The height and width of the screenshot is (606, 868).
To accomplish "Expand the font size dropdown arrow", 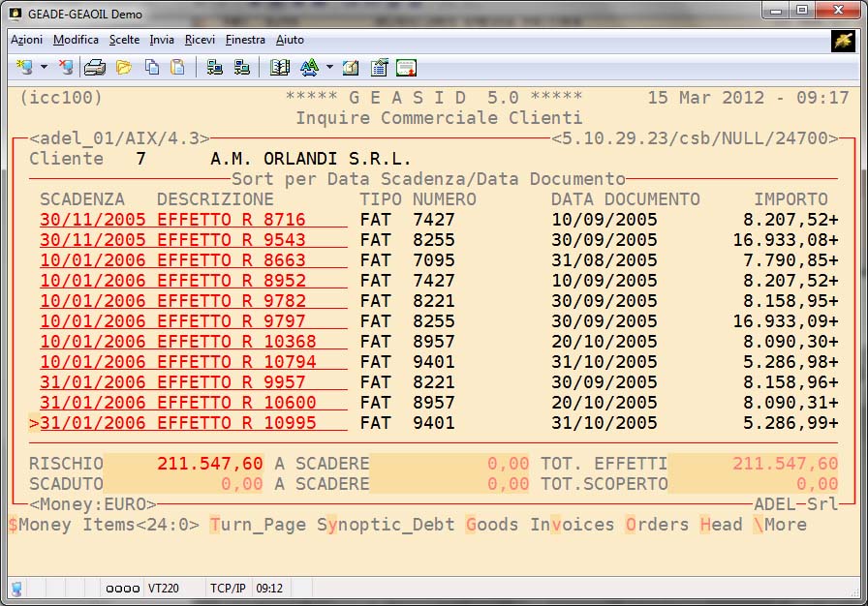I will point(329,68).
